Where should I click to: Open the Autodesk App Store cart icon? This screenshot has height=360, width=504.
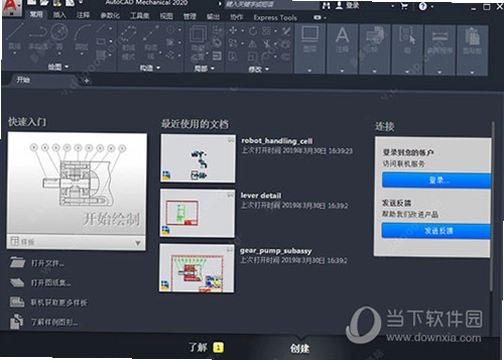(404, 6)
